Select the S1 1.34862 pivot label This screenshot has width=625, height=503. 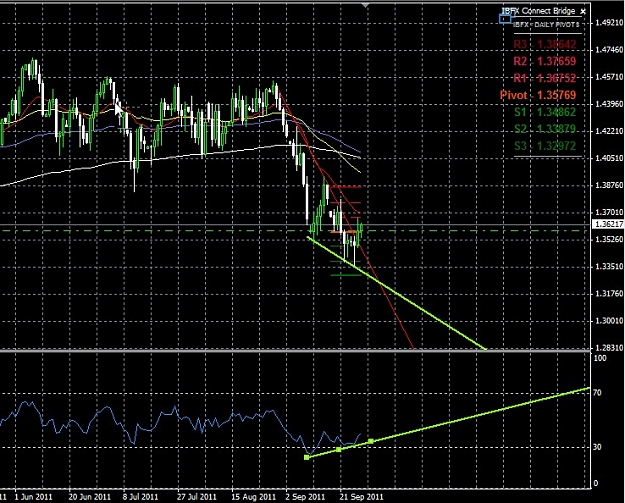coord(545,112)
